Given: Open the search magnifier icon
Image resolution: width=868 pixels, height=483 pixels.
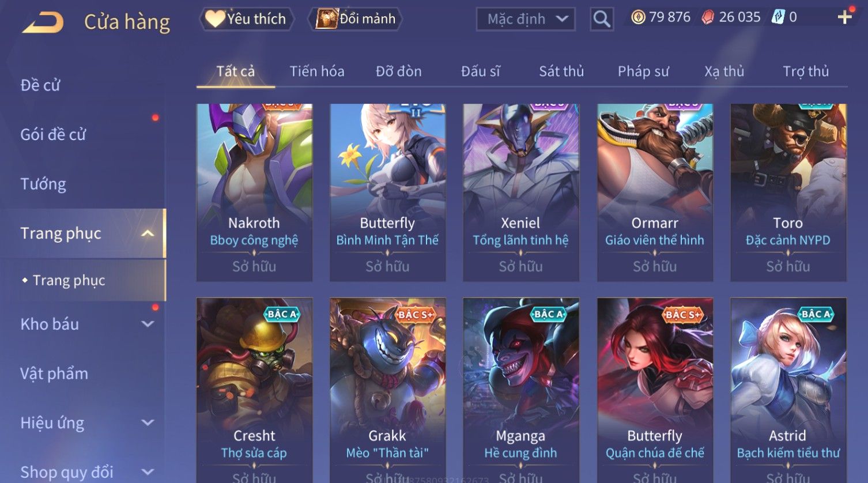Looking at the screenshot, I should (x=601, y=19).
